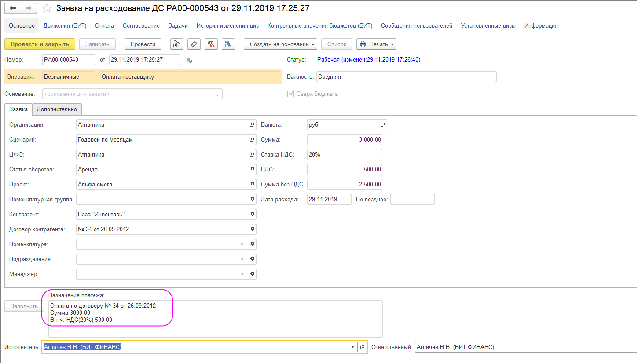Open the Исполнитель field's linked record icon
The width and height of the screenshot is (638, 364).
click(363, 347)
